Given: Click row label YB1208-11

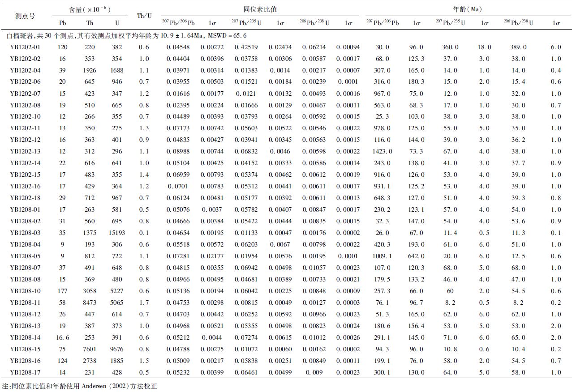Looking at the screenshot, I should pos(25,303).
